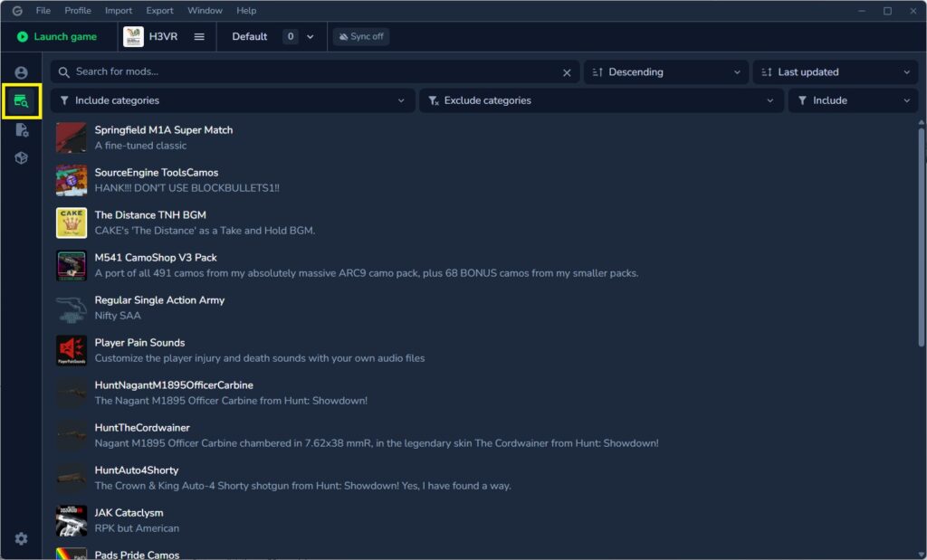The height and width of the screenshot is (560, 927).
Task: Open the Default profile selector chevron
Action: pos(309,36)
